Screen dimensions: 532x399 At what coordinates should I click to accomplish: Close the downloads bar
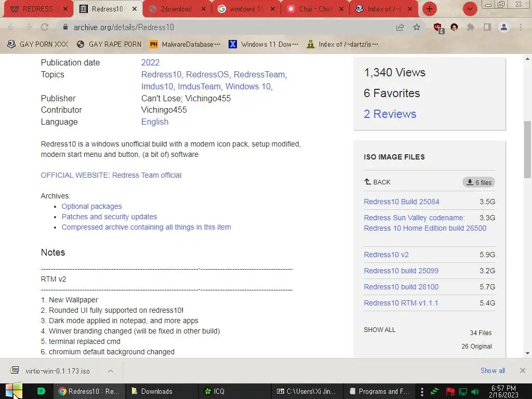[x=523, y=370]
